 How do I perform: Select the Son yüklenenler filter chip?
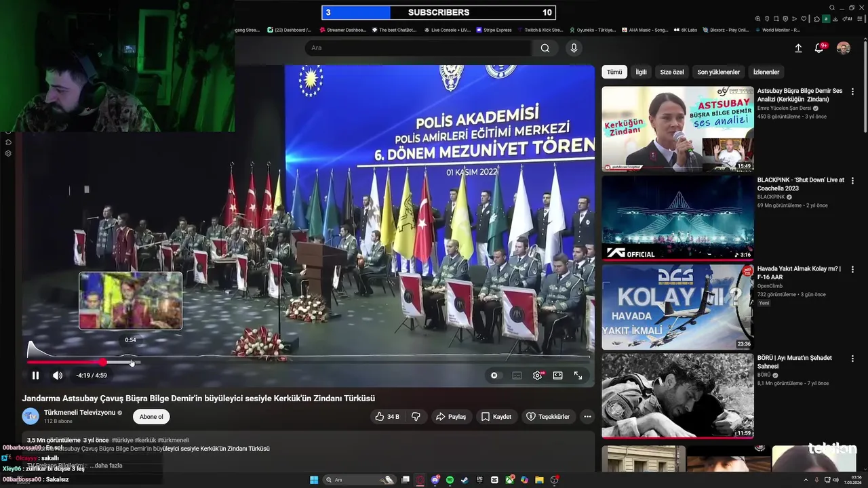[719, 72]
